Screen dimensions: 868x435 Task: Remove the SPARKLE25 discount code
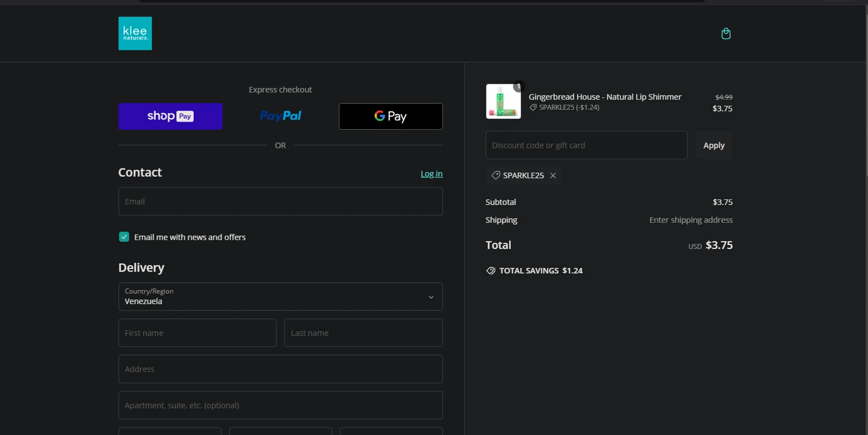tap(553, 176)
